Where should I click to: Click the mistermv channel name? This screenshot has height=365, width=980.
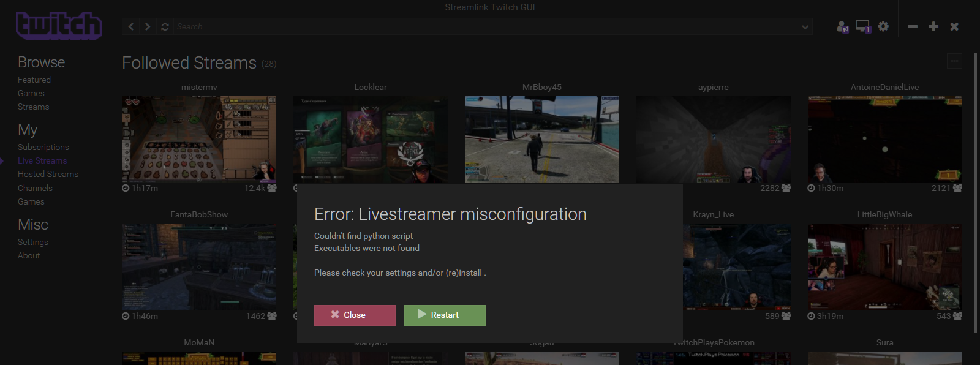pyautogui.click(x=199, y=87)
